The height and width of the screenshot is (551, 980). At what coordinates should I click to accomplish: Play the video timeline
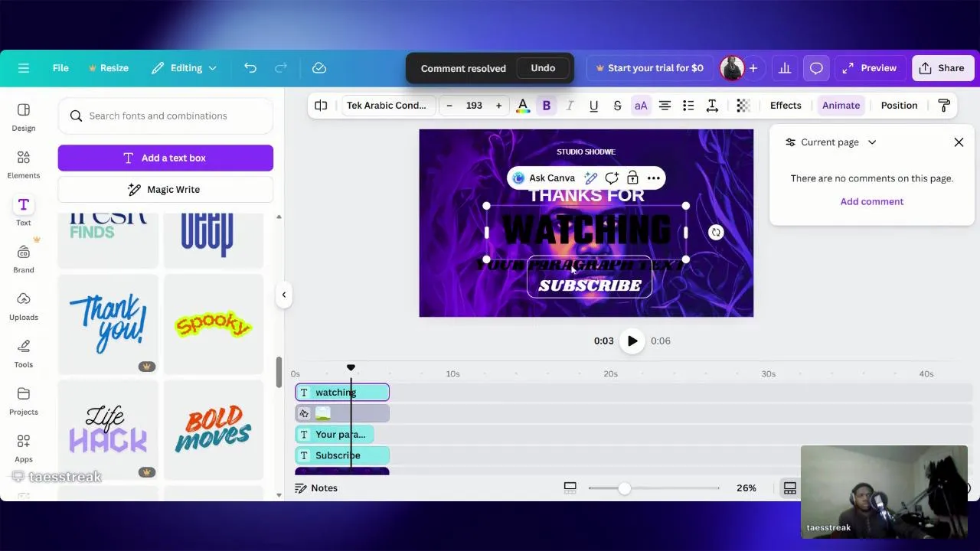coord(632,341)
